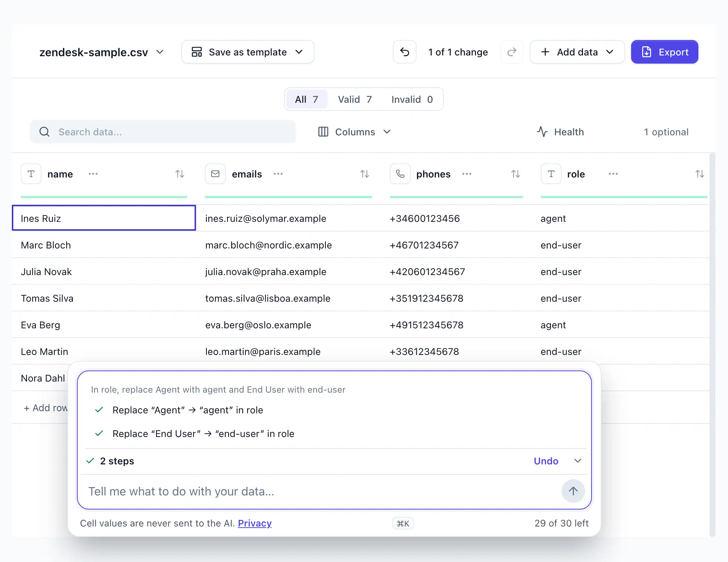Click the 1 optional label

[666, 132]
